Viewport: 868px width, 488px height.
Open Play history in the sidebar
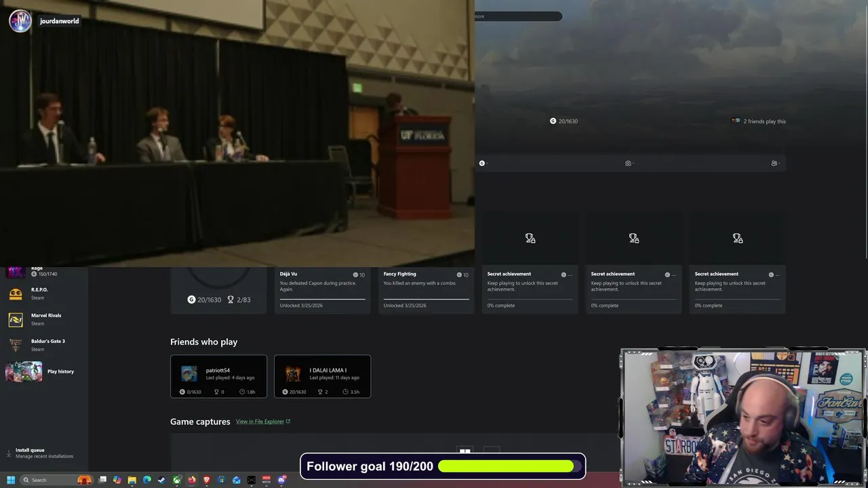[x=44, y=371]
